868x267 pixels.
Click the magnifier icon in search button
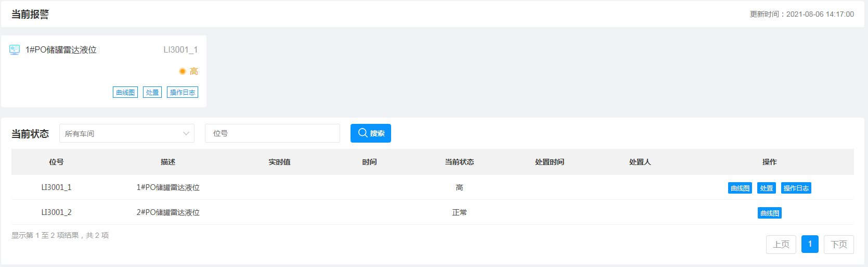363,133
